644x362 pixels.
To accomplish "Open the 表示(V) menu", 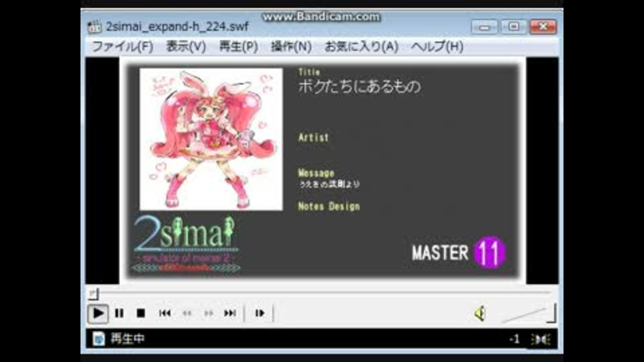I will (x=186, y=46).
